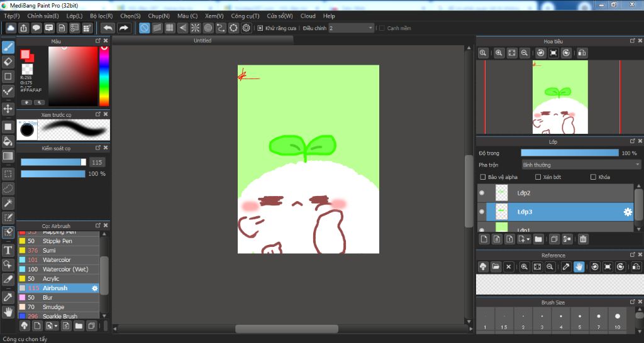The width and height of the screenshot is (644, 343).
Task: Activate the Magic Wand selection tool
Action: tap(8, 203)
